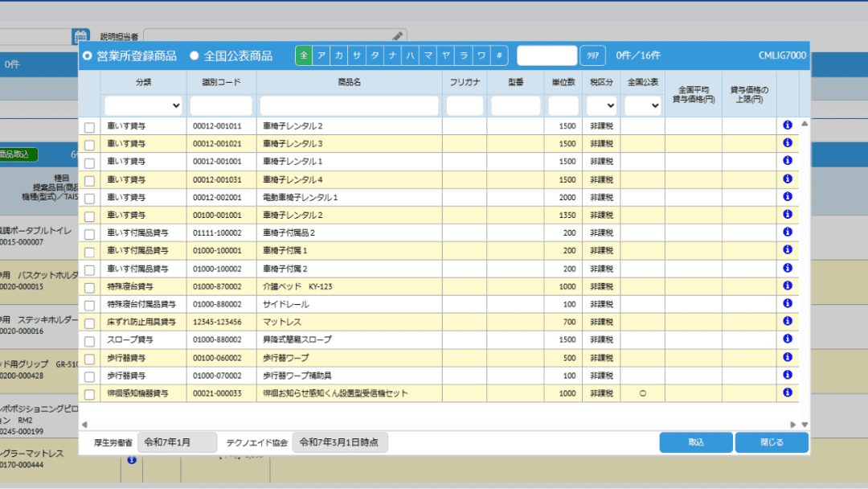The width and height of the screenshot is (868, 489).
Task: Click info icon for 車椅子レンタル4
Action: [787, 179]
